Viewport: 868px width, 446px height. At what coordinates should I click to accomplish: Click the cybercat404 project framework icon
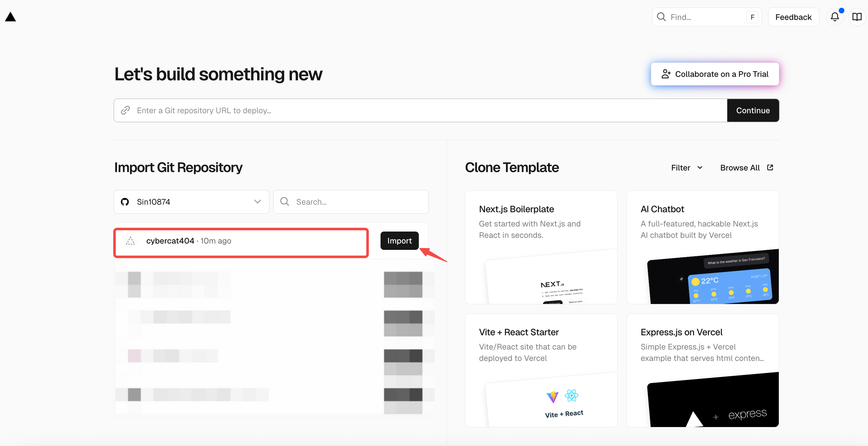coord(130,241)
